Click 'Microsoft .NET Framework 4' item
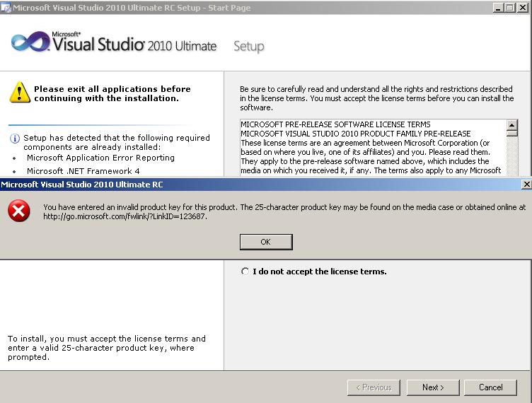 click(83, 171)
